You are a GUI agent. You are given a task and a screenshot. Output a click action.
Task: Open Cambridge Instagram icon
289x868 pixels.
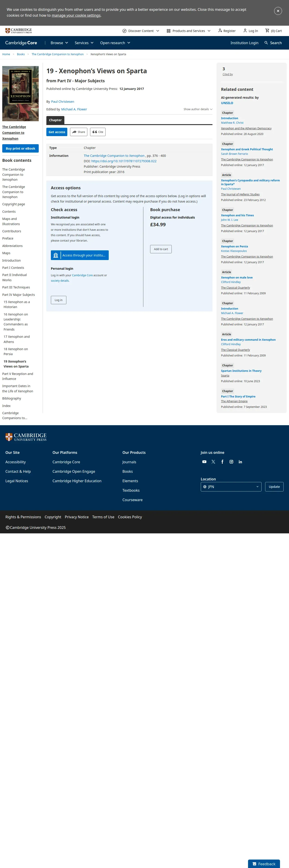point(231,462)
